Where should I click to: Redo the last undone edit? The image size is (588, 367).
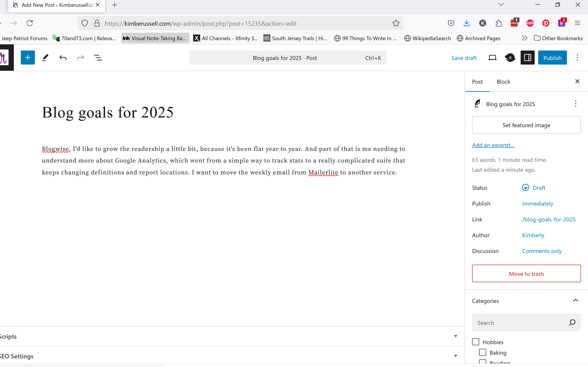[81, 58]
